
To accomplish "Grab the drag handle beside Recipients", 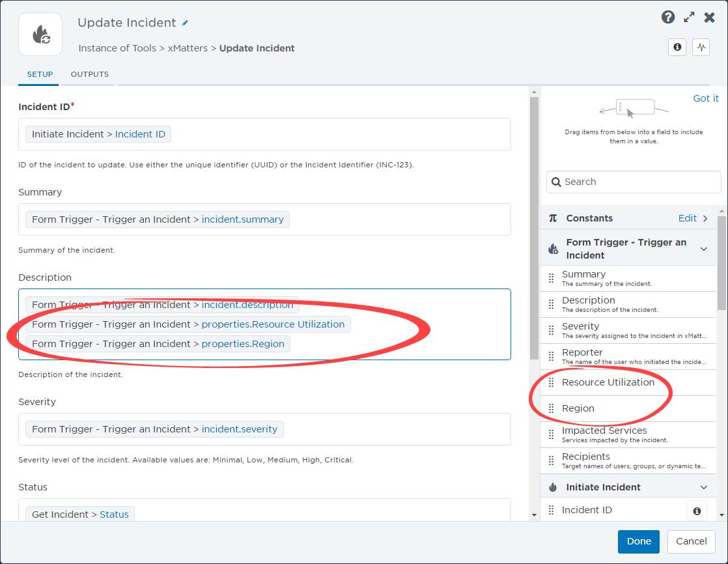I will [x=551, y=460].
